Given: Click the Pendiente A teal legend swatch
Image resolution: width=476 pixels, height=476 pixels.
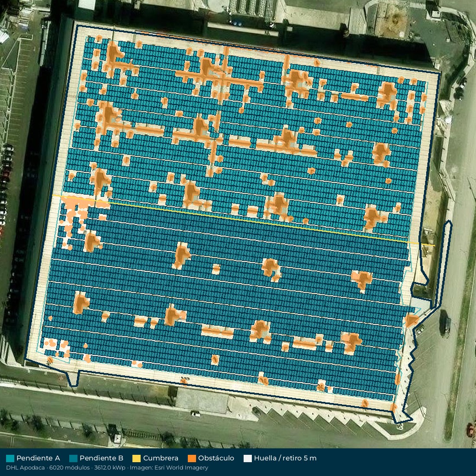Looking at the screenshot, I should coord(10,458).
